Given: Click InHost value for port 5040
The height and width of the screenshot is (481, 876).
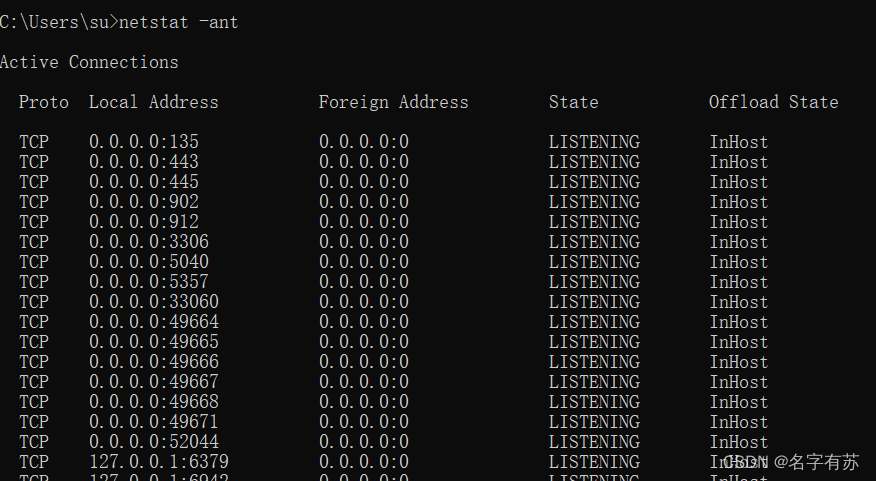Looking at the screenshot, I should 739,262.
